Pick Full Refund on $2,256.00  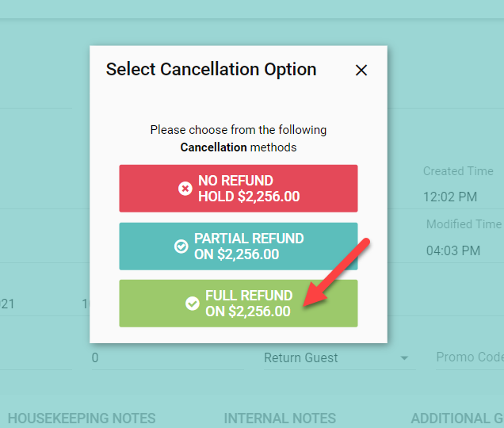pyautogui.click(x=239, y=304)
